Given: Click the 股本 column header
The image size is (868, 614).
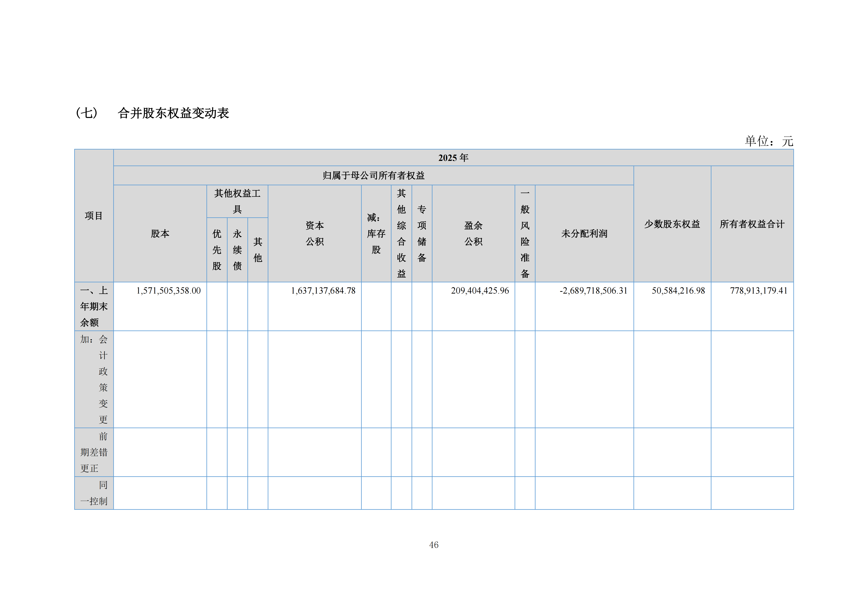Looking at the screenshot, I should click(x=160, y=234).
